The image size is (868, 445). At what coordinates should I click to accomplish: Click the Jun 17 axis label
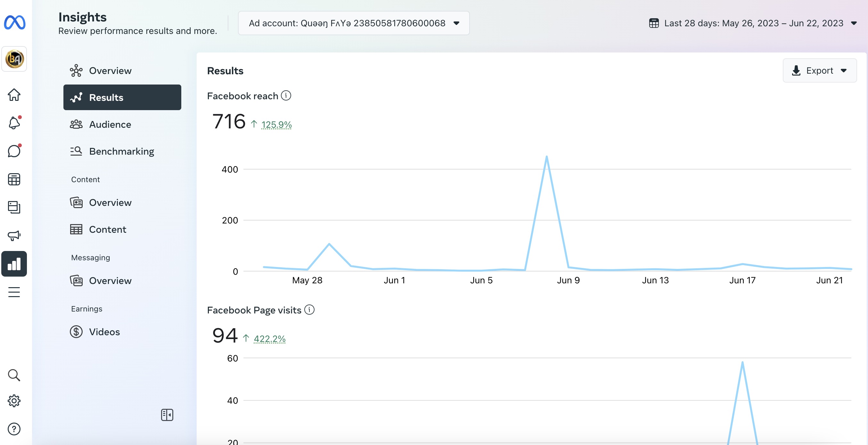point(742,280)
